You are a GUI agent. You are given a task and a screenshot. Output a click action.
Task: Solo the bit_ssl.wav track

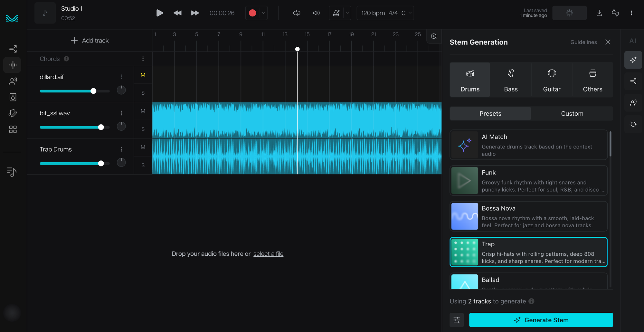point(143,129)
